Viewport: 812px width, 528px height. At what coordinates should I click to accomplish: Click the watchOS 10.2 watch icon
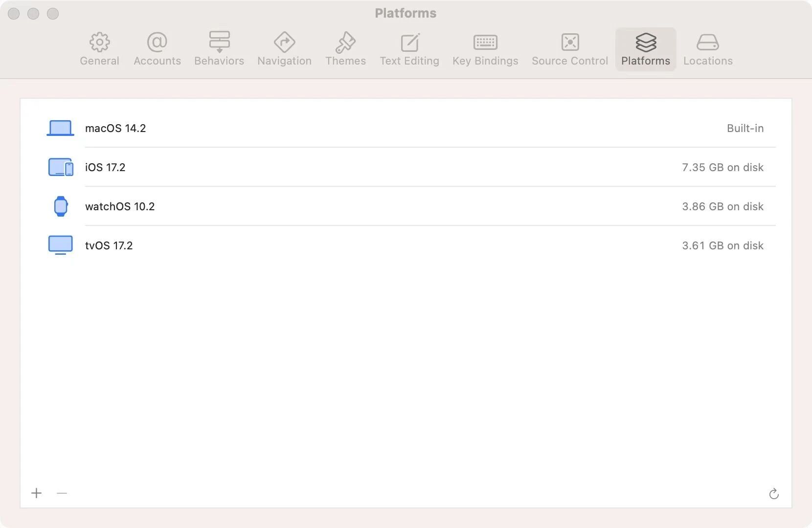tap(61, 206)
